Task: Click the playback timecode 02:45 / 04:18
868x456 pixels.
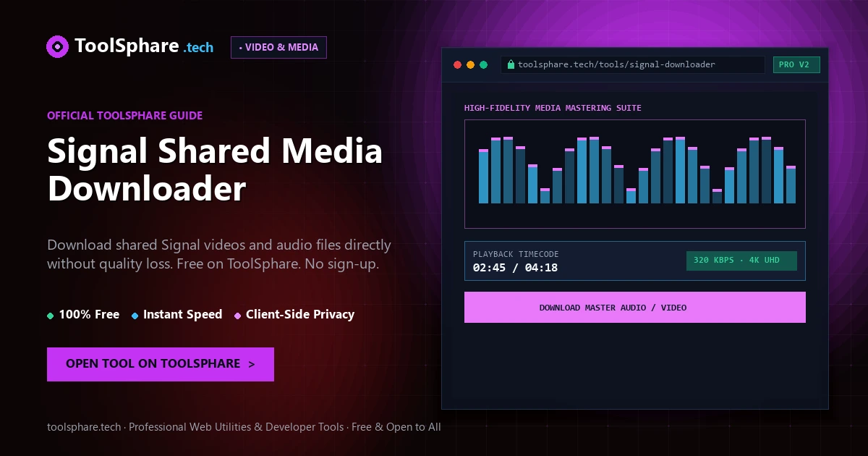Action: [x=515, y=268]
